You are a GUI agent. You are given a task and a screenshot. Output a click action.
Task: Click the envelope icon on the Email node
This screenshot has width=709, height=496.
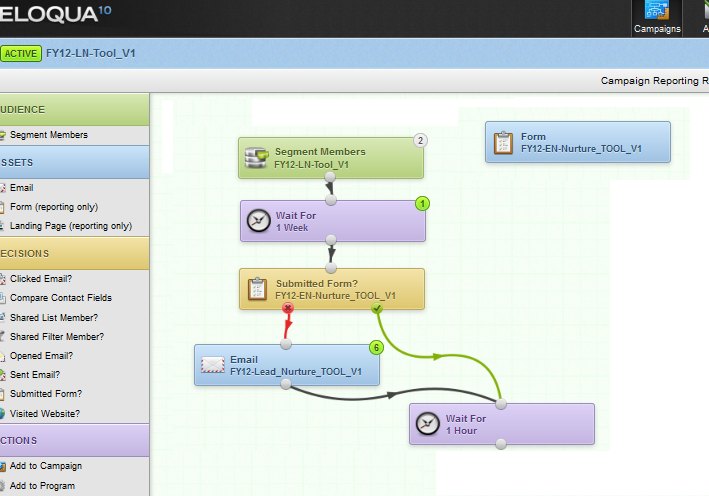(x=213, y=365)
